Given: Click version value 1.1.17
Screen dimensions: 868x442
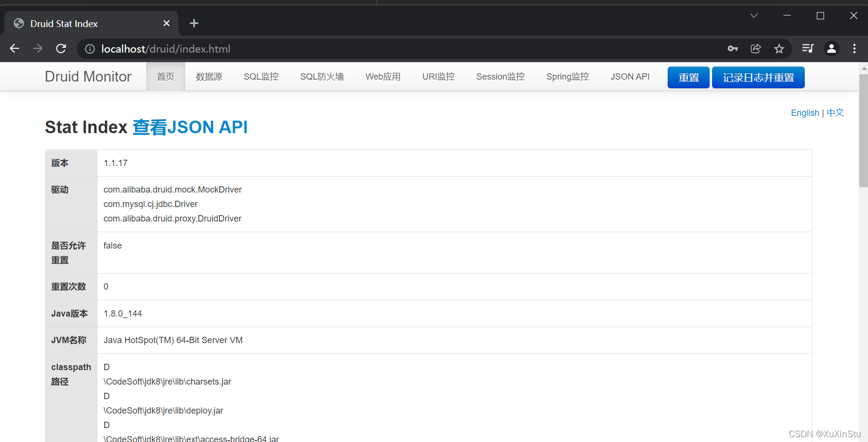Looking at the screenshot, I should [115, 163].
